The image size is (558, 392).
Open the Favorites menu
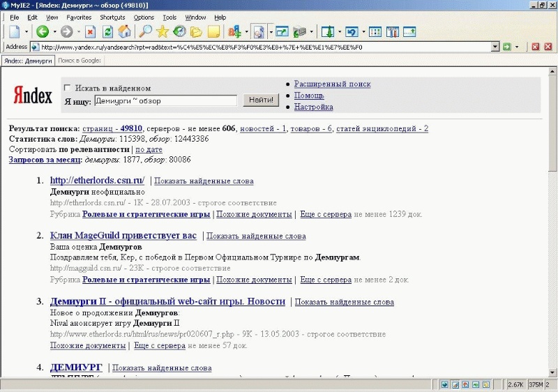pos(79,17)
